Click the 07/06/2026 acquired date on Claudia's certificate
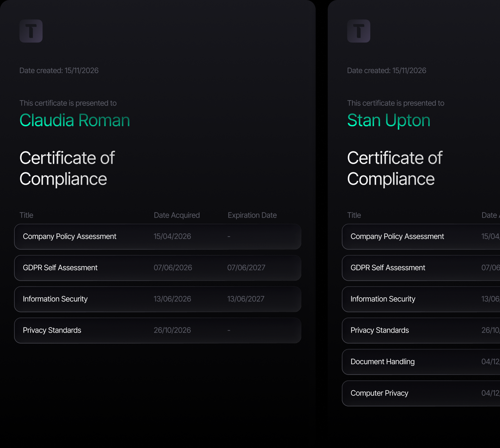Viewport: 500px width, 448px height. (173, 268)
